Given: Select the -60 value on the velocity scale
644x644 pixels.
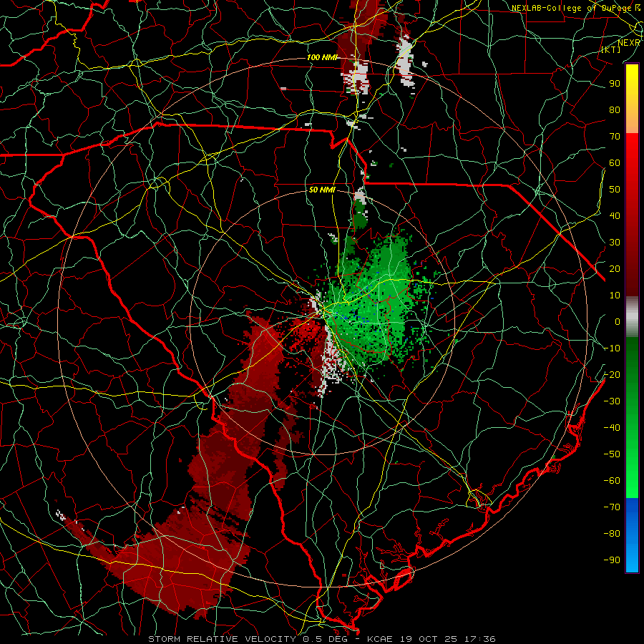Looking at the screenshot, I should (x=612, y=481).
